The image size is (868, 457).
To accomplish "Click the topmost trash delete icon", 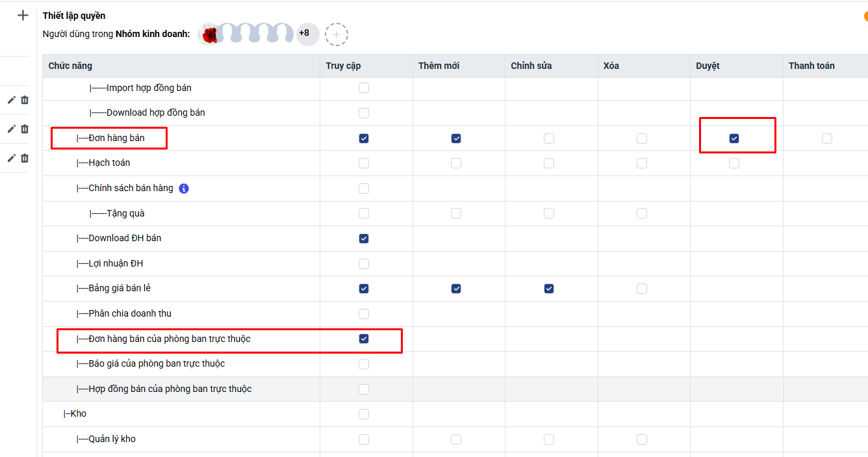I will coord(25,100).
